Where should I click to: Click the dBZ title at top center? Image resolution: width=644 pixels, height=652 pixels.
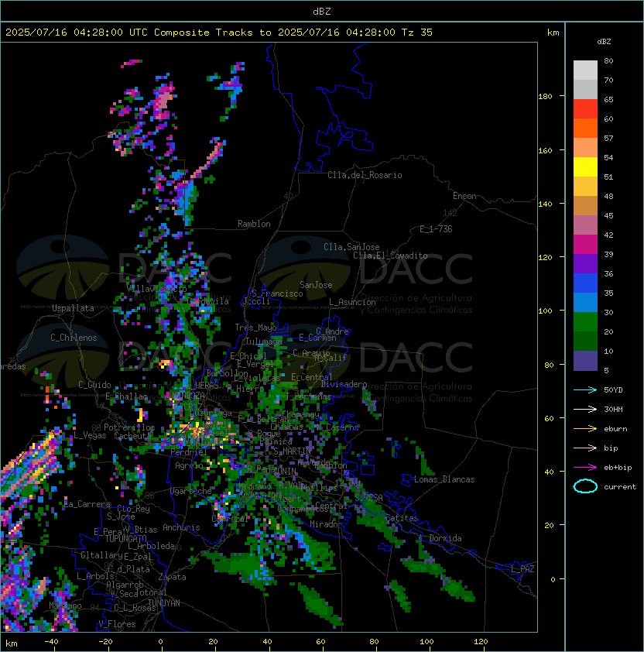pos(322,12)
